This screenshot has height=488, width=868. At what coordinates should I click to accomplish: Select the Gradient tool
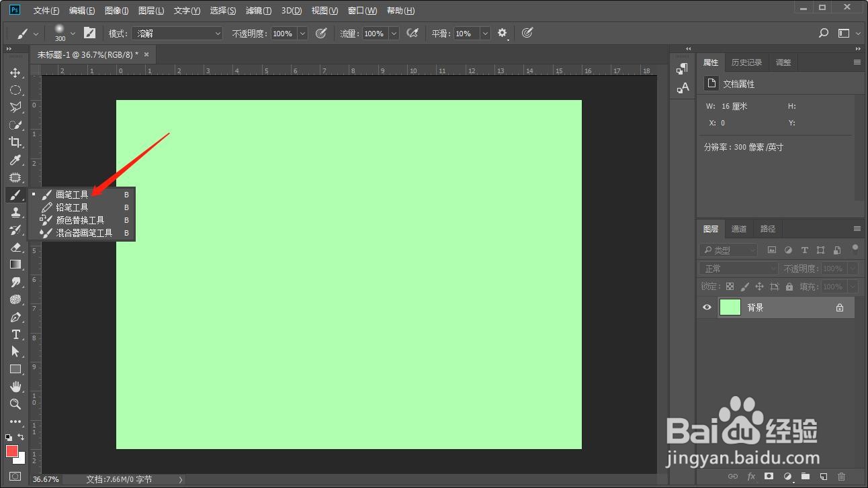[15, 264]
